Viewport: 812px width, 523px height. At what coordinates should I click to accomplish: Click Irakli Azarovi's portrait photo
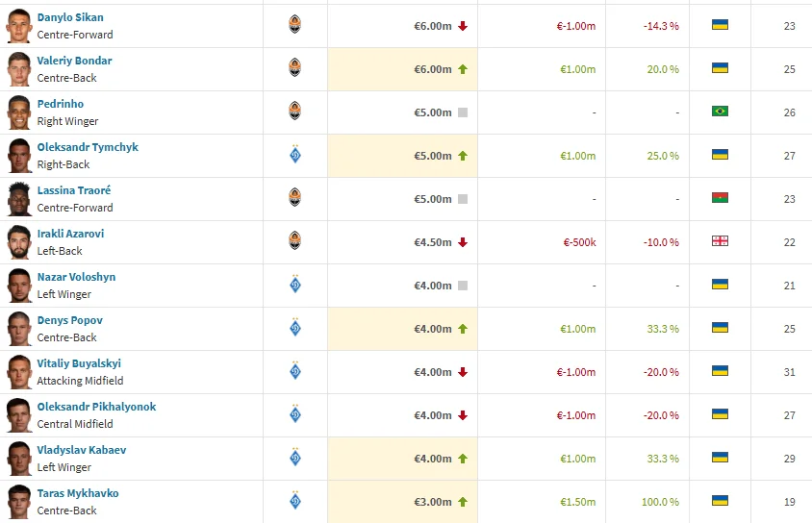pos(18,242)
